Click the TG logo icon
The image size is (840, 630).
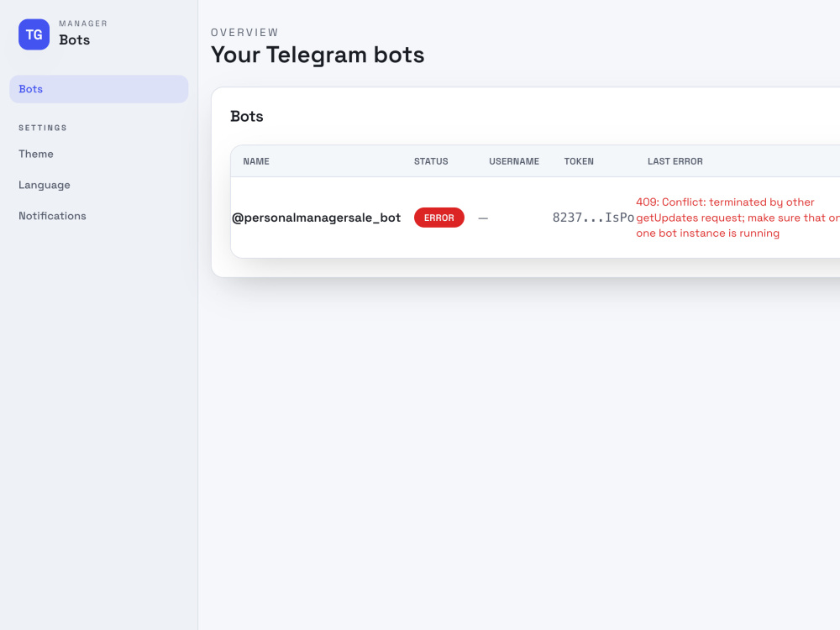pyautogui.click(x=34, y=34)
